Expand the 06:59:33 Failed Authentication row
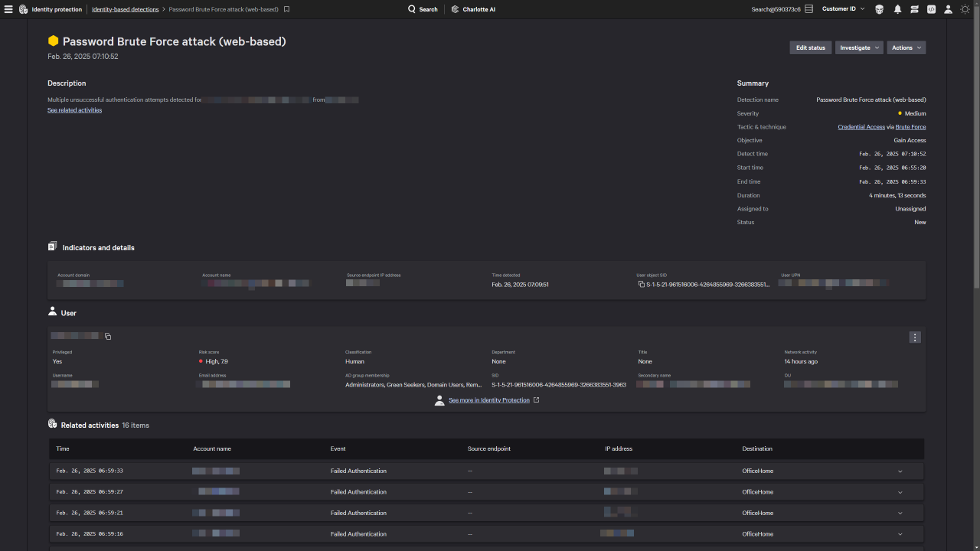The image size is (980, 551). [x=900, y=471]
